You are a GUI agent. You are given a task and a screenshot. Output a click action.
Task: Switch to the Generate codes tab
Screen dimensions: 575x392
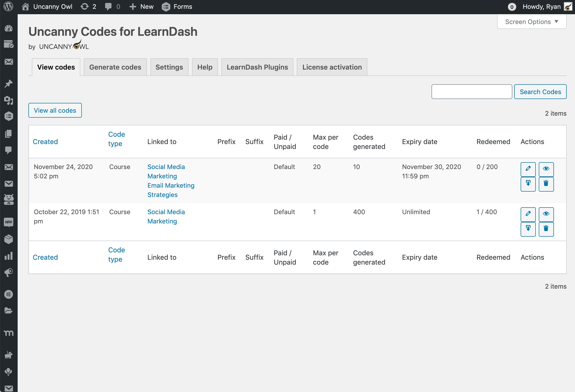click(x=115, y=67)
